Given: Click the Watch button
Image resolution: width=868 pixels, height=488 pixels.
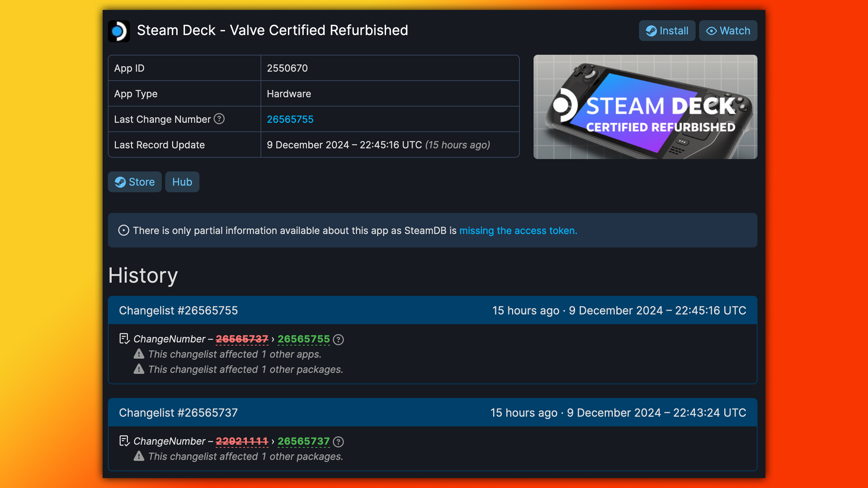Looking at the screenshot, I should 728,31.
